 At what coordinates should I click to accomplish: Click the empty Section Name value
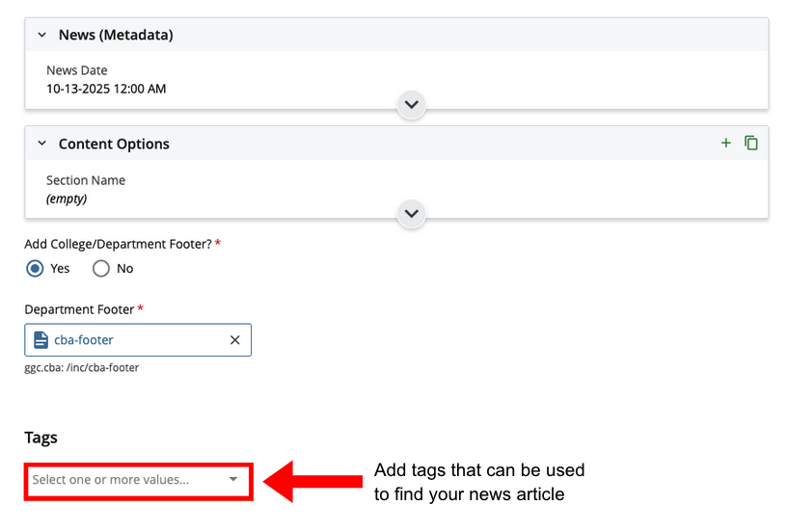(67, 199)
